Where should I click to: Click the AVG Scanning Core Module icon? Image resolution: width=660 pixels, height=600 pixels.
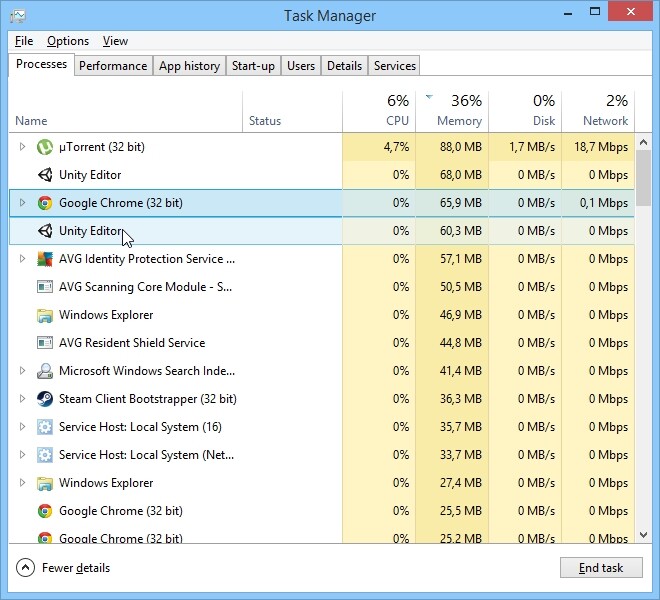(45, 287)
